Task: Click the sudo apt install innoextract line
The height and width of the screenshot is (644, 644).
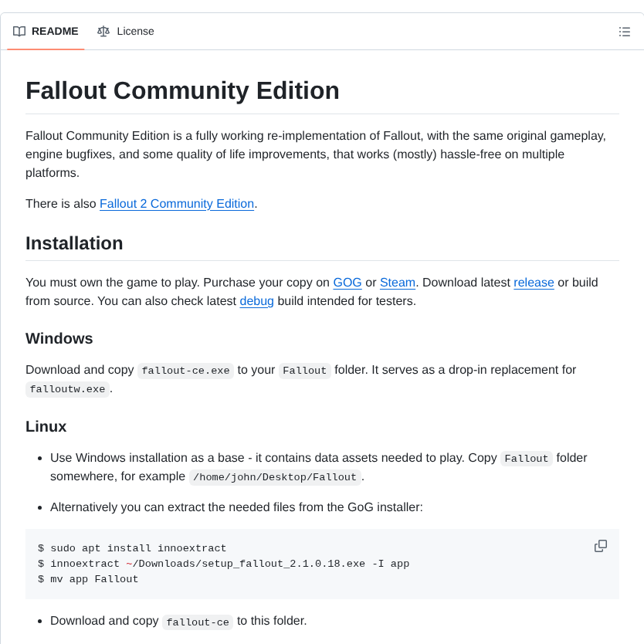Action: point(132,548)
